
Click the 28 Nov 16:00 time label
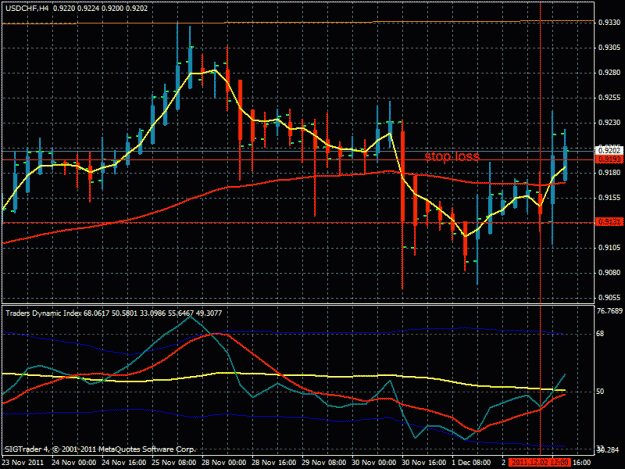274,462
